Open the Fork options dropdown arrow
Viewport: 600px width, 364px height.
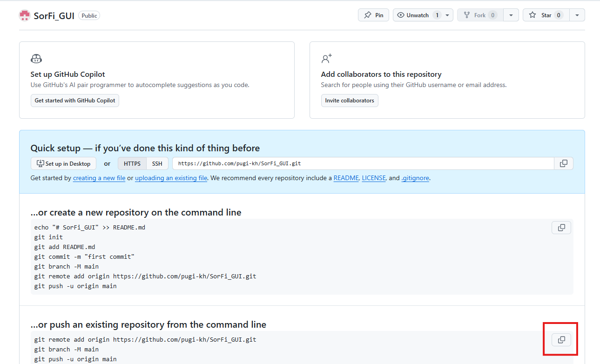pos(511,15)
